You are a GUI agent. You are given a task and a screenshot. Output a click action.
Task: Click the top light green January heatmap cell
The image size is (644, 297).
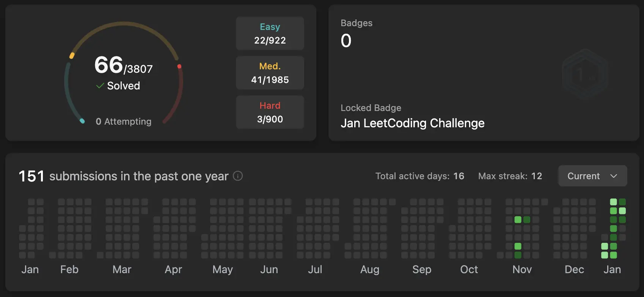coord(613,202)
